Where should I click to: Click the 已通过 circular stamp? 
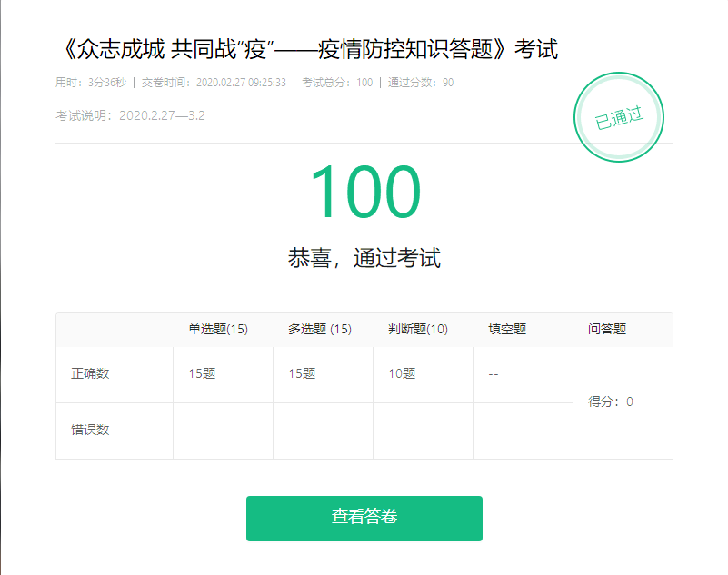coord(619,119)
